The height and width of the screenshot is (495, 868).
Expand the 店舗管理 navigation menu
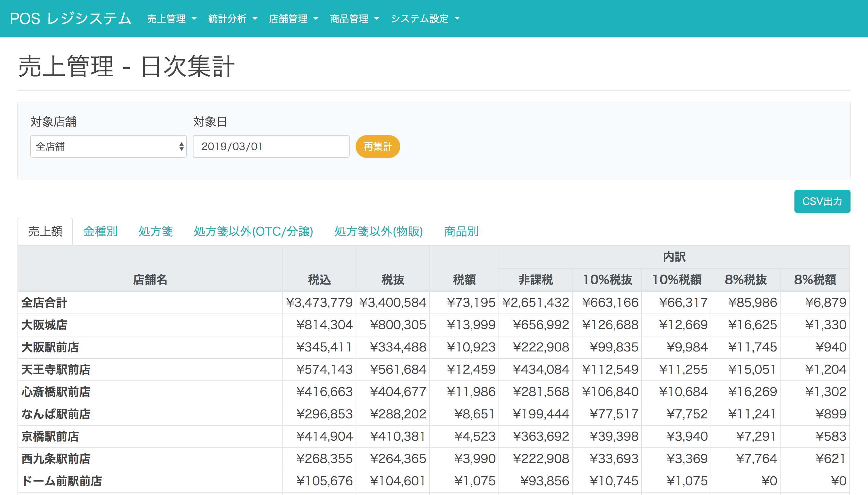pos(294,19)
